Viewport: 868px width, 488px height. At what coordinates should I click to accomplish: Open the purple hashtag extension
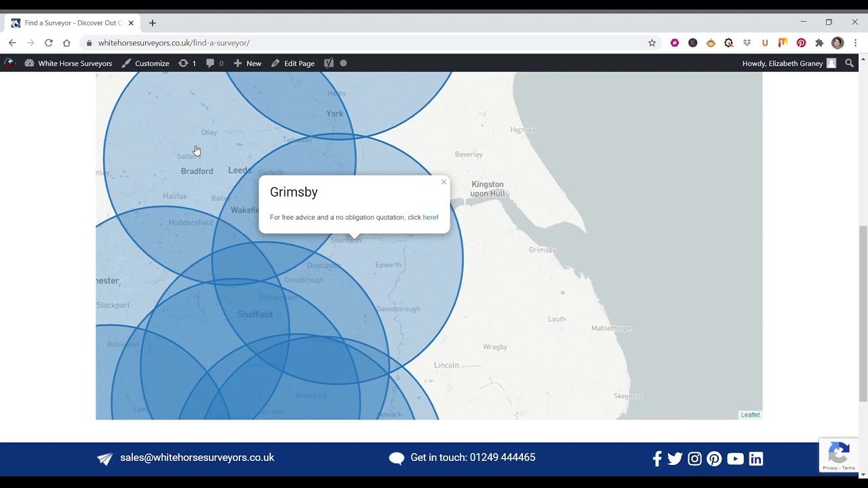[675, 43]
